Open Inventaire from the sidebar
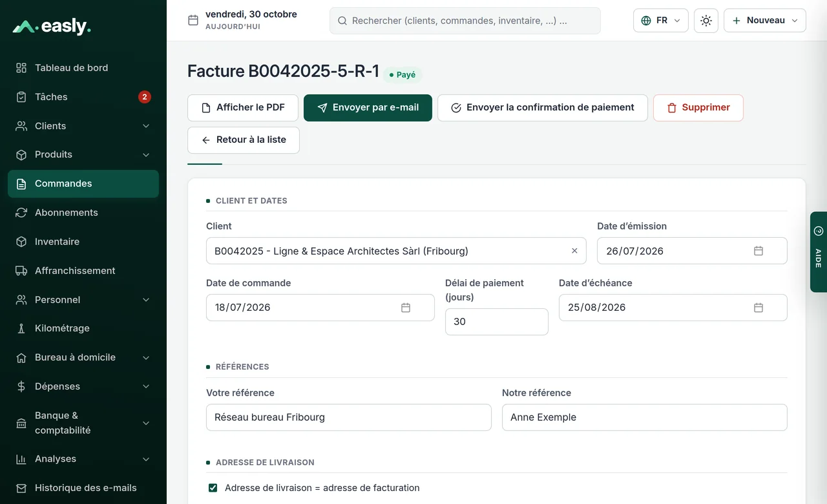The width and height of the screenshot is (827, 504). [83, 242]
